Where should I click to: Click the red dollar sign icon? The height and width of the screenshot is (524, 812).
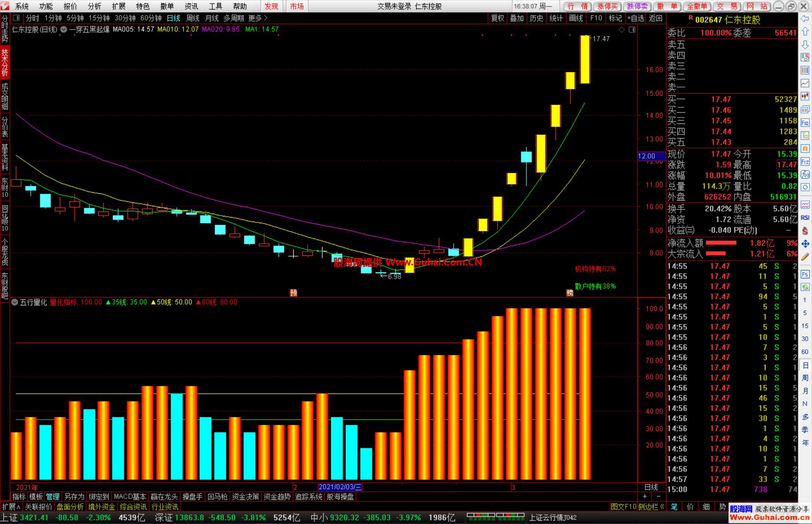pyautogui.click(x=805, y=231)
